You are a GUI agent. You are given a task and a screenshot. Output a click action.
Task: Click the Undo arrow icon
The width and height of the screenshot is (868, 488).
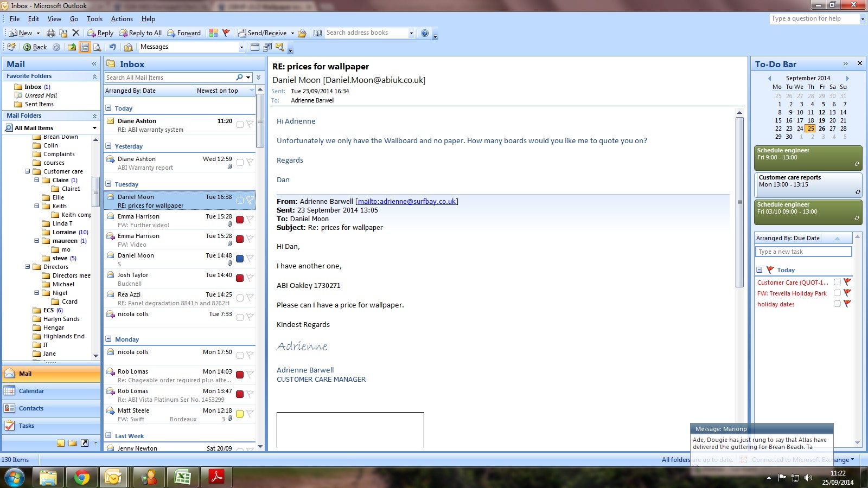click(112, 47)
